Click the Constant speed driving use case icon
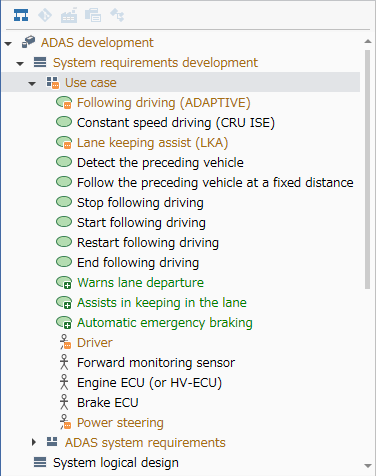 (x=64, y=122)
